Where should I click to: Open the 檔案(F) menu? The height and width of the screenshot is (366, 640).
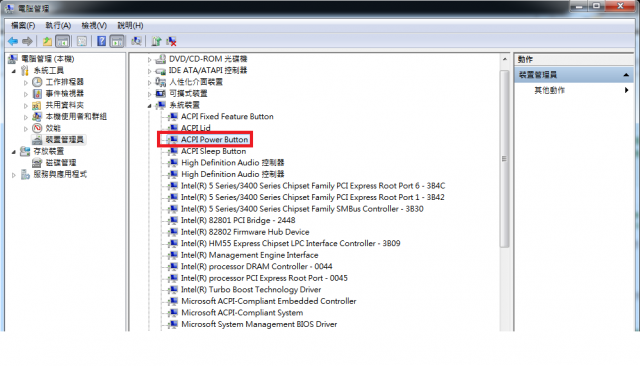coord(23,25)
